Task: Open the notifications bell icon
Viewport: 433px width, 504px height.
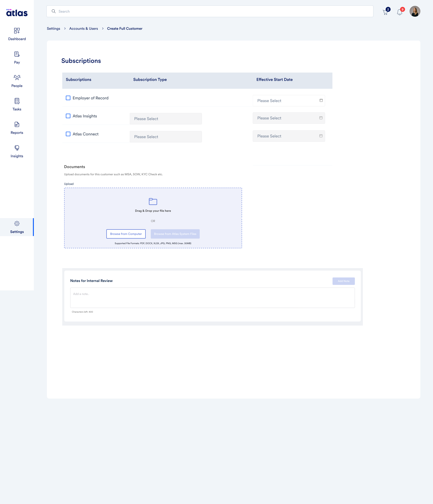Action: (399, 12)
